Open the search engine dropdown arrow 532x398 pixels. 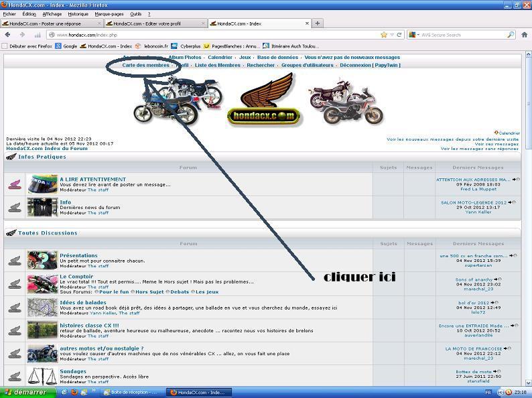point(418,35)
